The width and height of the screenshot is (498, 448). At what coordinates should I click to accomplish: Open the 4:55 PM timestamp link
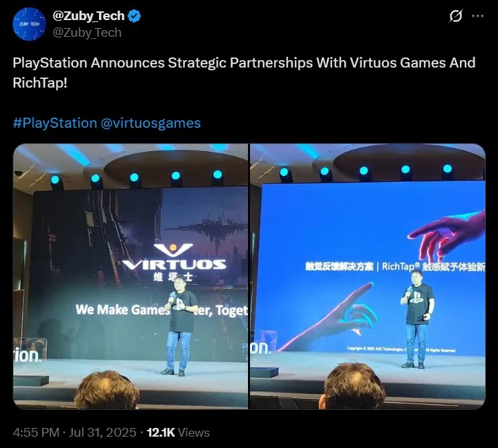pos(36,433)
